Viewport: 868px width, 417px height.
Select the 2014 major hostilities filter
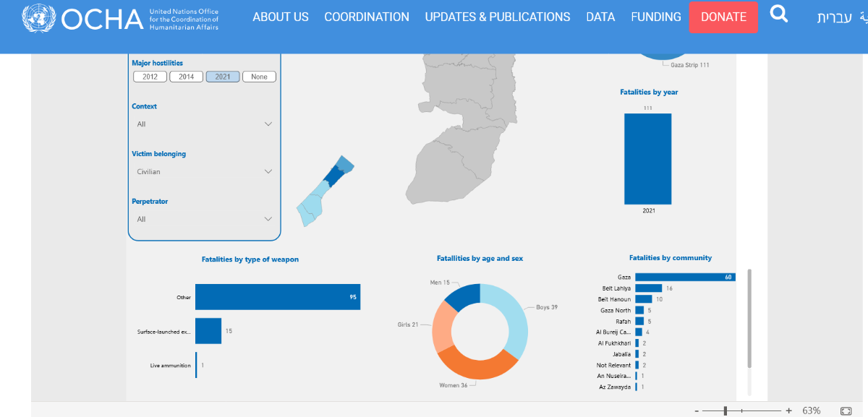tap(186, 77)
